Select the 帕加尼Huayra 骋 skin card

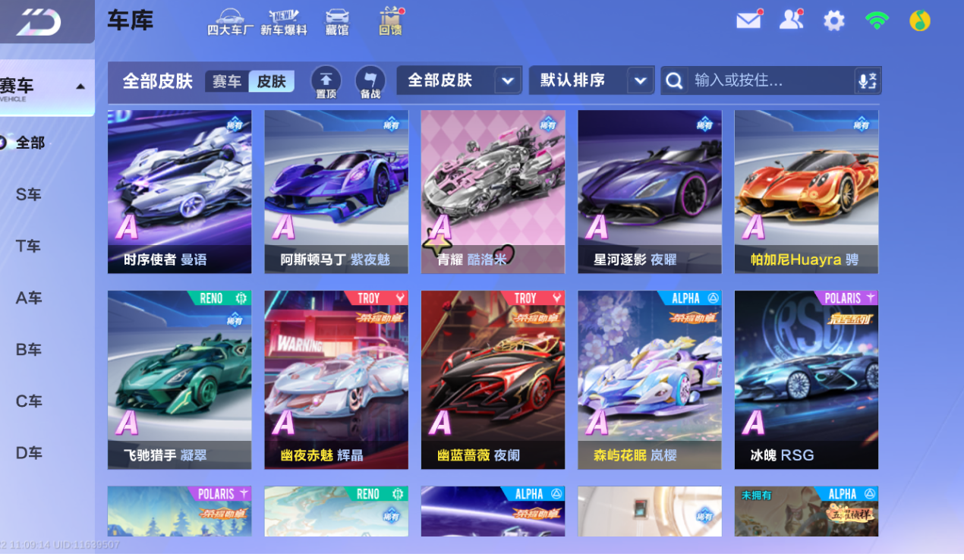pyautogui.click(x=806, y=192)
